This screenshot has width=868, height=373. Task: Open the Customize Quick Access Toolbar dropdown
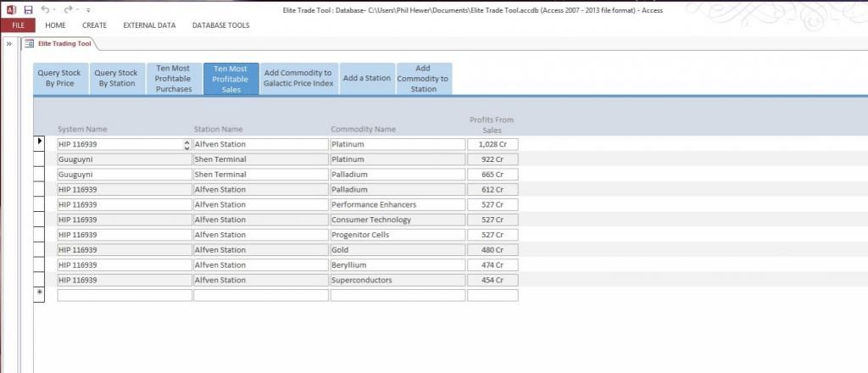pos(88,10)
